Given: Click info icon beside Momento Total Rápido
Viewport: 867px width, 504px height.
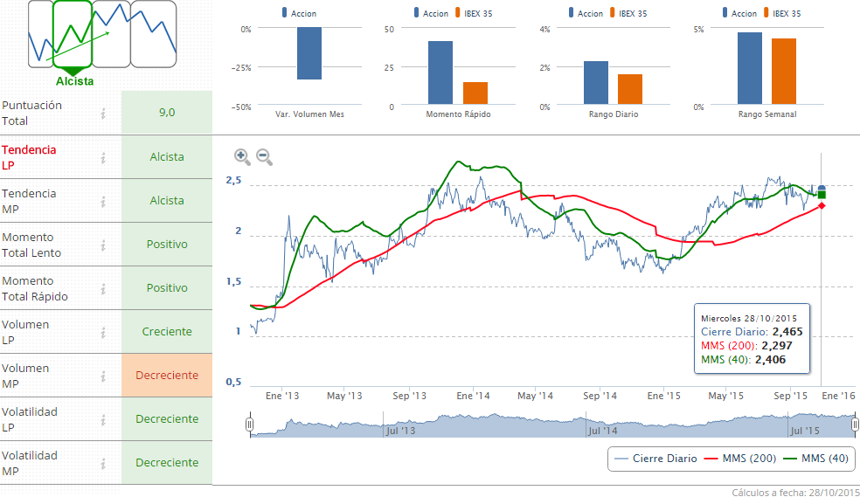Looking at the screenshot, I should pos(103,288).
